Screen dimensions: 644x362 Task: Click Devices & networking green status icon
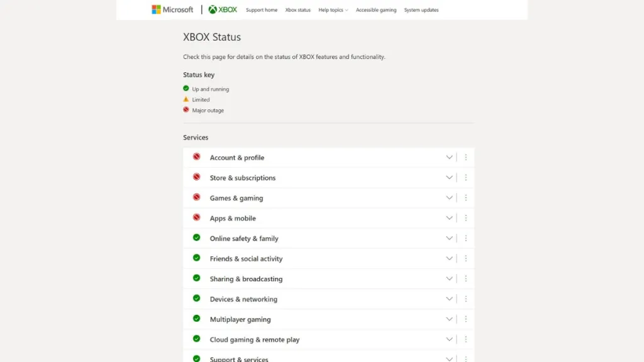[197, 299]
